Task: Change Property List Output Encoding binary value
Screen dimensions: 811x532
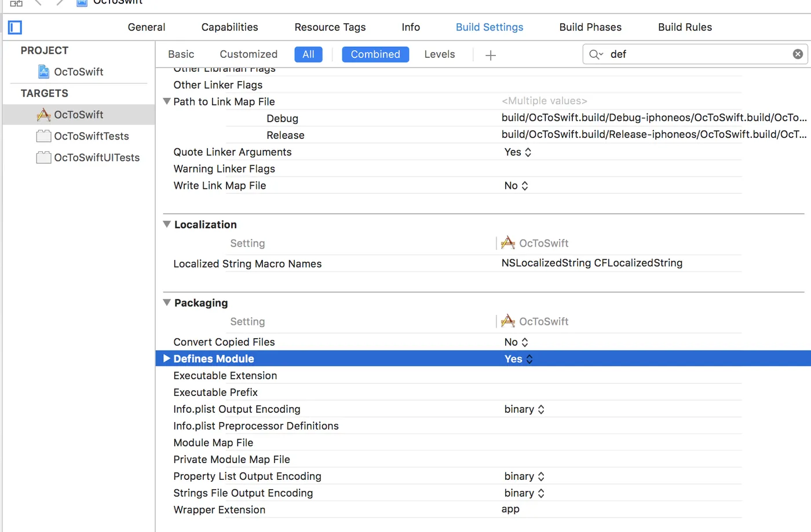Action: coord(524,476)
